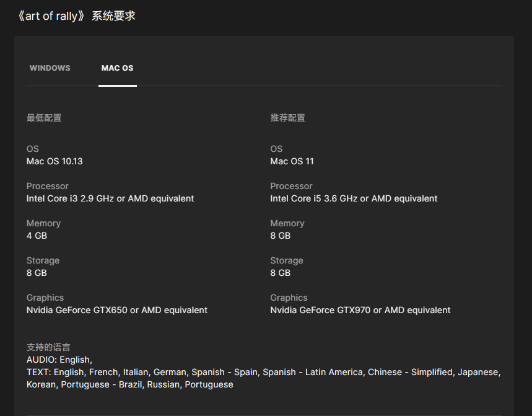The width and height of the screenshot is (532, 416).
Task: Click the Graphics label in the recommended column
Action: tap(289, 298)
